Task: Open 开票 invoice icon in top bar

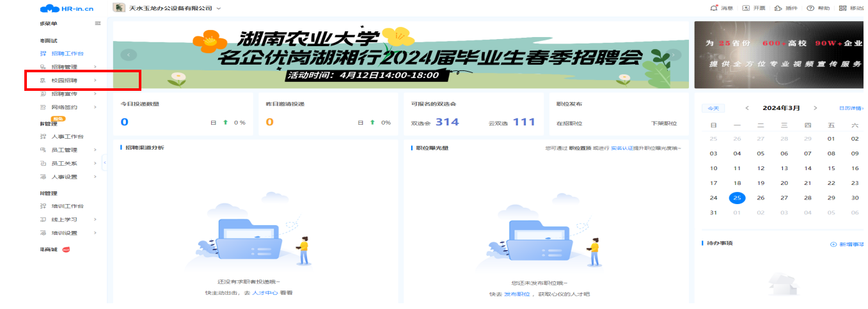Action: click(746, 8)
